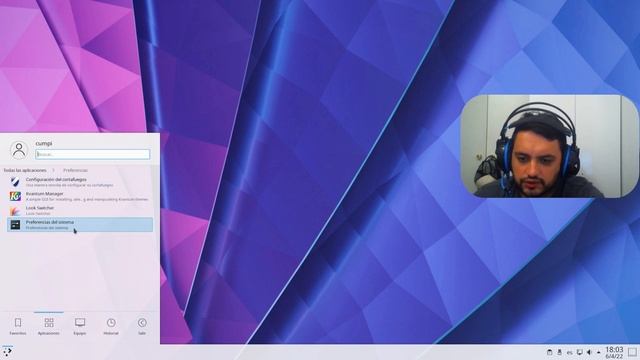Image resolution: width=640 pixels, height=360 pixels.
Task: Focus the Buscar search field
Action: click(93, 154)
